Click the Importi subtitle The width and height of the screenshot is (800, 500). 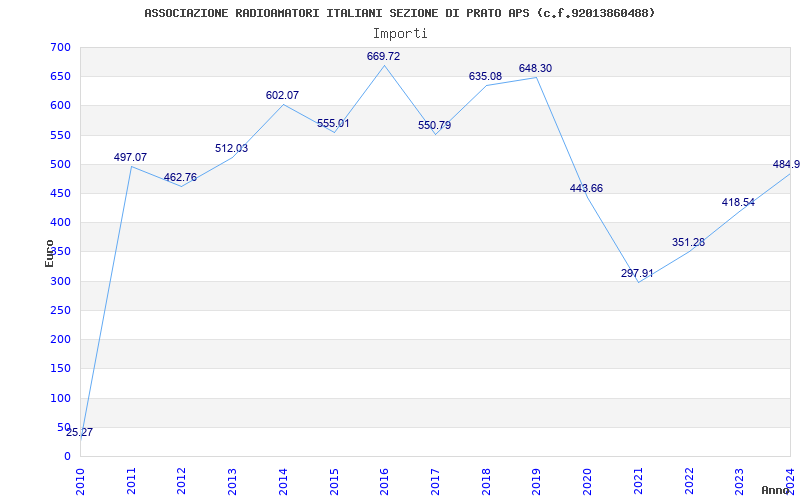400,34
